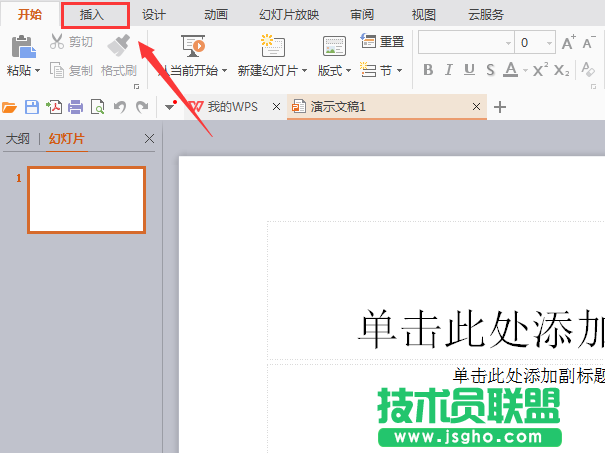The image size is (605, 453).
Task: Switch to the 大纲 outline pane
Action: point(18,139)
